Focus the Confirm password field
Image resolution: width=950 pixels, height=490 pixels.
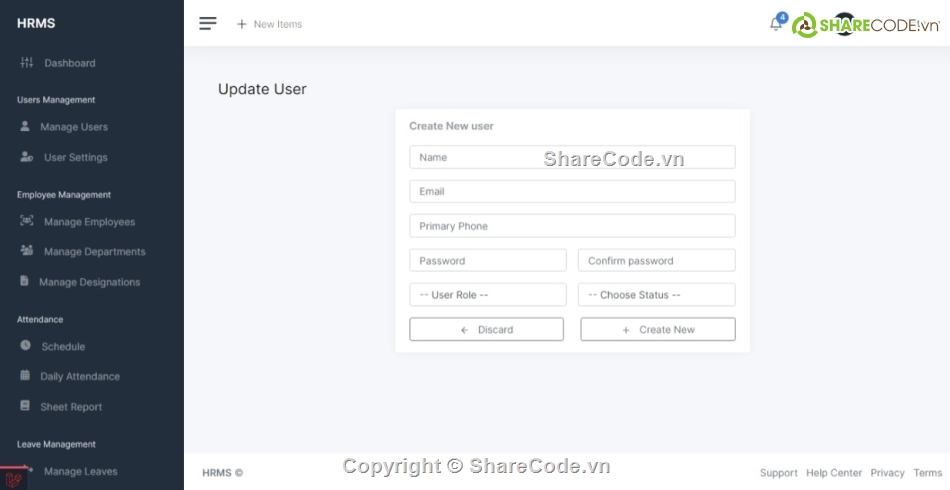[x=656, y=261]
